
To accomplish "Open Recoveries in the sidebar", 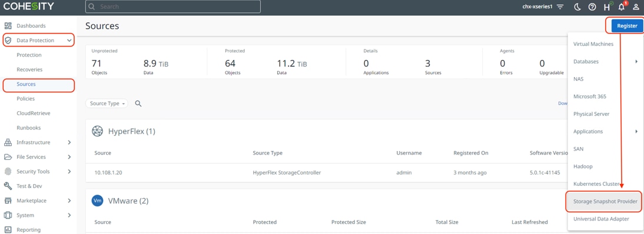I will [x=29, y=69].
